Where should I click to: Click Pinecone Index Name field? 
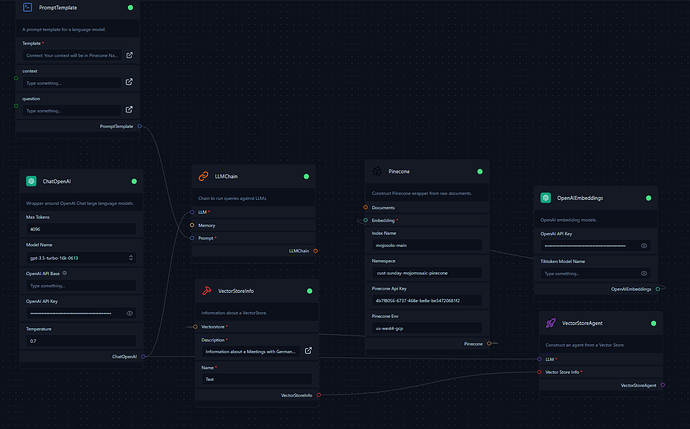pyautogui.click(x=427, y=245)
